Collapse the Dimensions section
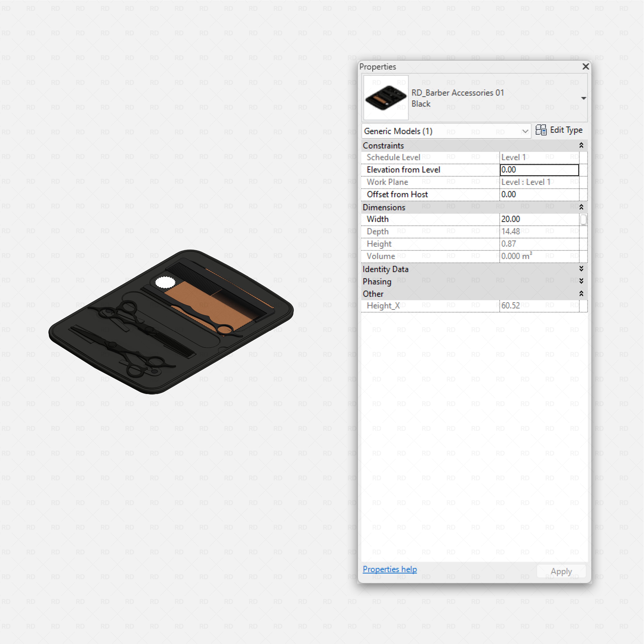 pyautogui.click(x=581, y=207)
